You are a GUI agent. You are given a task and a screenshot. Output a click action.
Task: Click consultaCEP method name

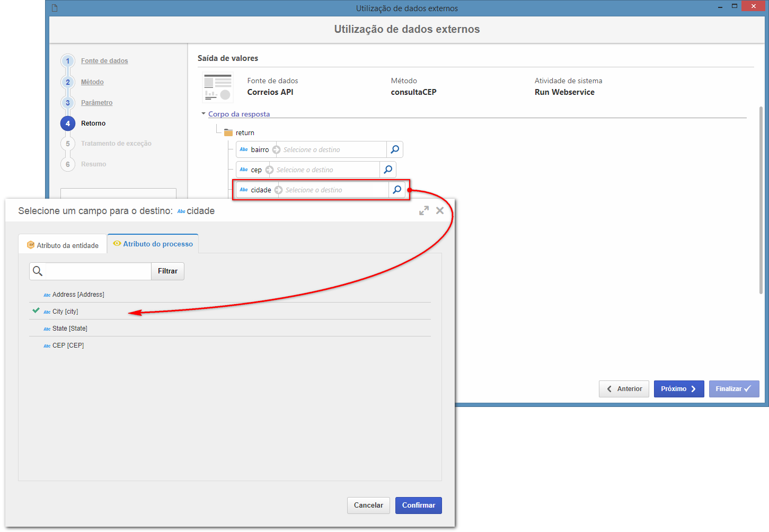[x=414, y=92]
